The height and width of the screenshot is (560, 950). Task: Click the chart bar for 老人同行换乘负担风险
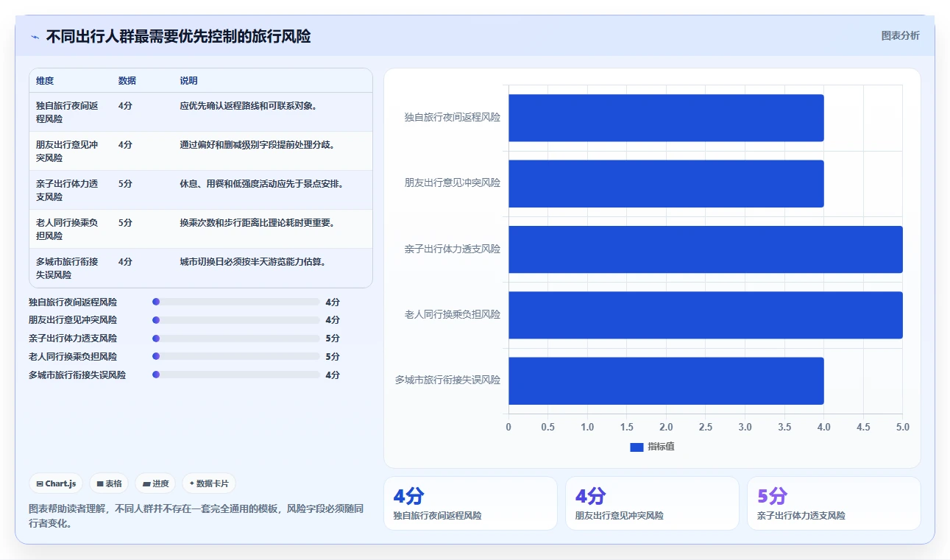tap(706, 315)
